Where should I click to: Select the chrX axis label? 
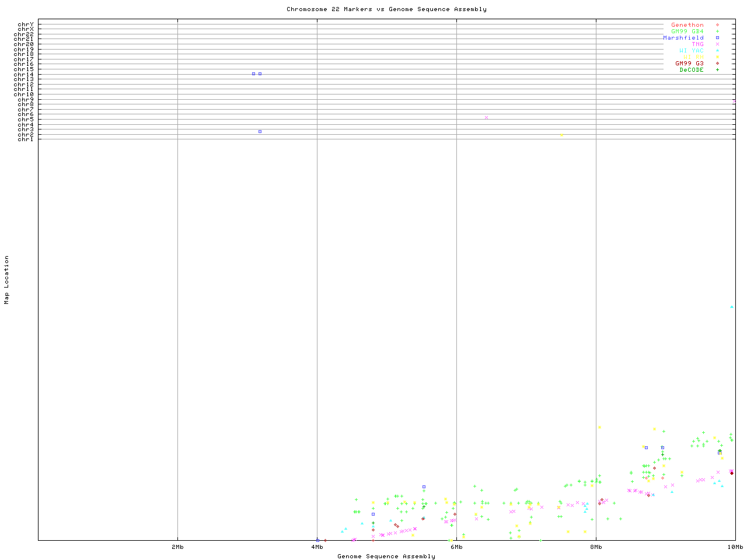point(26,29)
